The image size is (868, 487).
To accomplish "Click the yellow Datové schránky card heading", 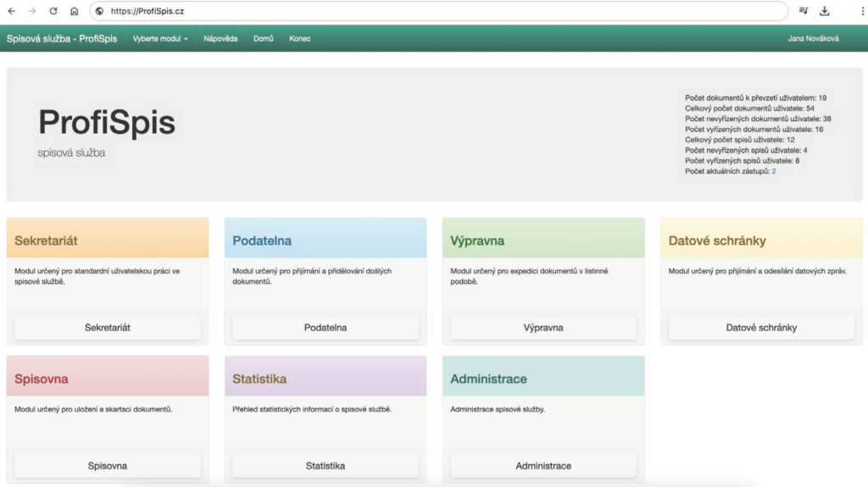I will point(717,241).
